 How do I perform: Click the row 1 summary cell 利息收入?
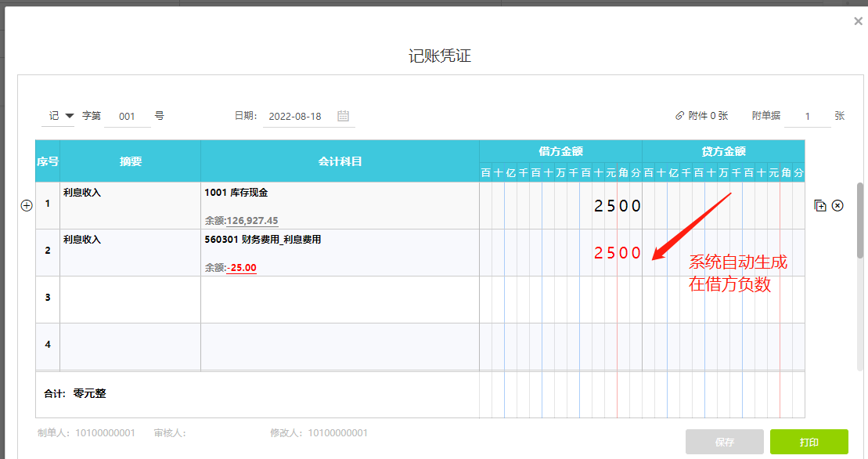(x=130, y=205)
